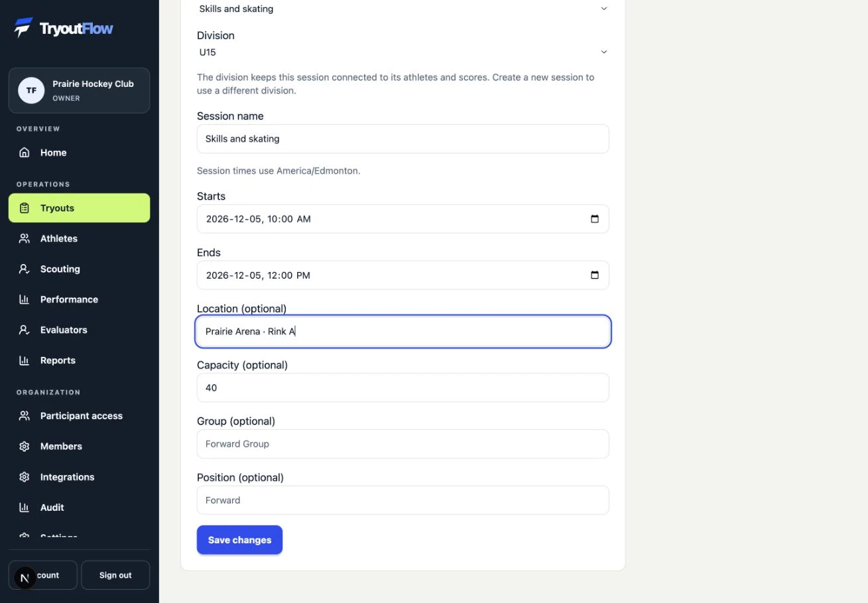Click the Location field with Prairie Arena
868x603 pixels.
pos(403,331)
